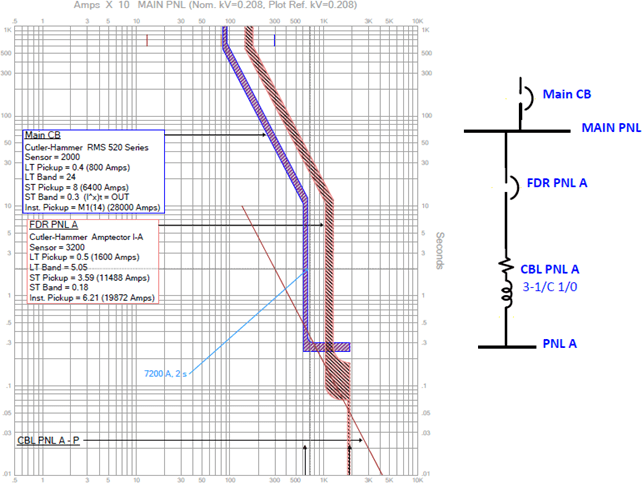Image resolution: width=643 pixels, height=483 pixels.
Task: Click 'Cutler-Hammer Amptector I-A' text
Action: [86, 237]
